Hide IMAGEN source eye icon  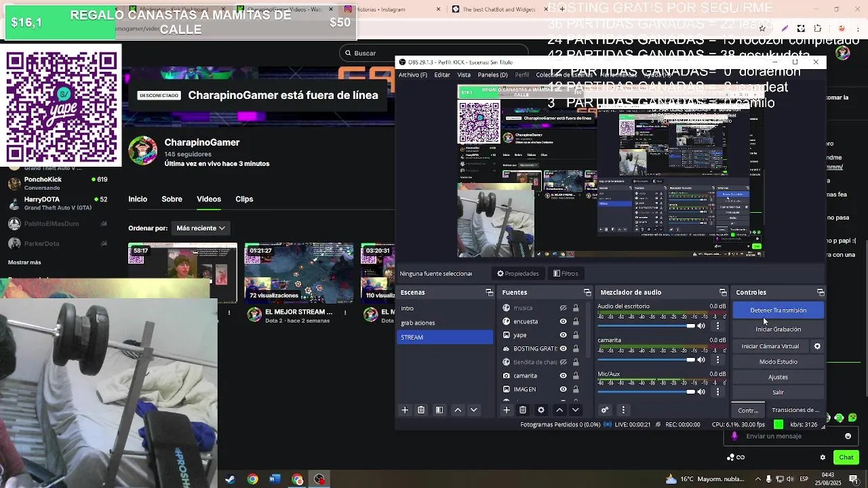[563, 389]
